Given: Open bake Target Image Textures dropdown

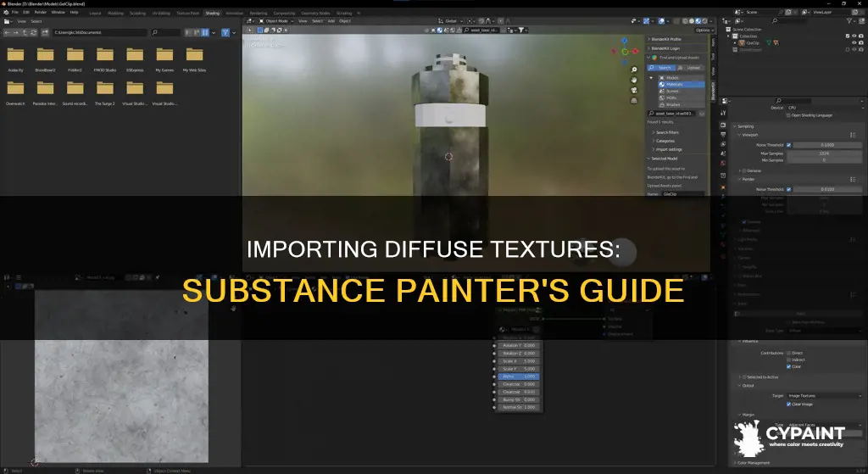Looking at the screenshot, I should click(x=824, y=396).
